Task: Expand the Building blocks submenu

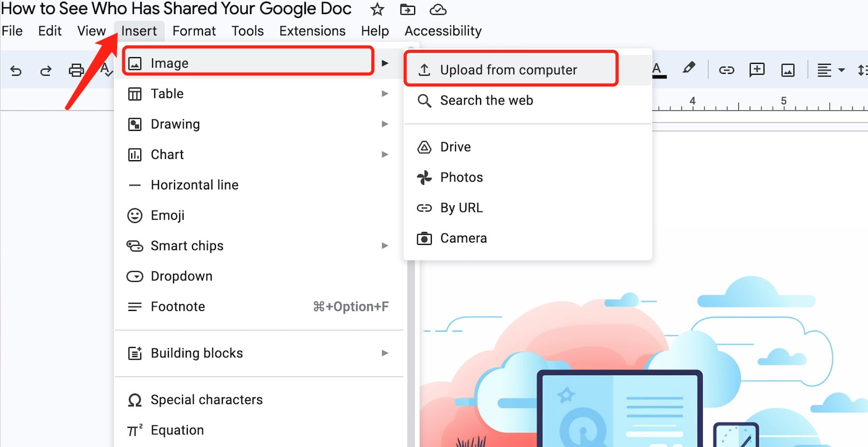Action: [x=259, y=353]
